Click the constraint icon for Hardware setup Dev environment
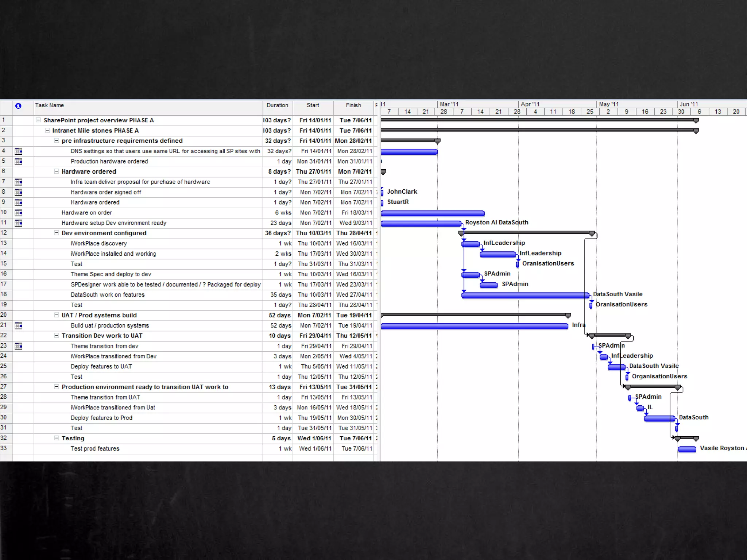The height and width of the screenshot is (560, 747). [x=19, y=223]
